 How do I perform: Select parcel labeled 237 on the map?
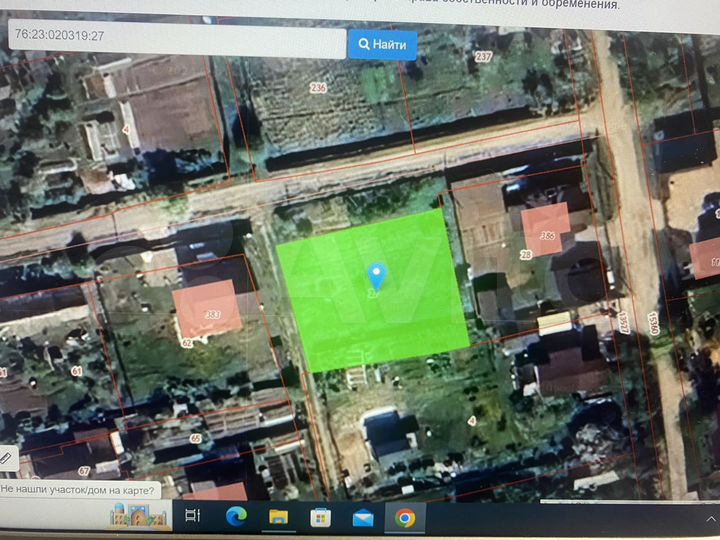click(483, 57)
